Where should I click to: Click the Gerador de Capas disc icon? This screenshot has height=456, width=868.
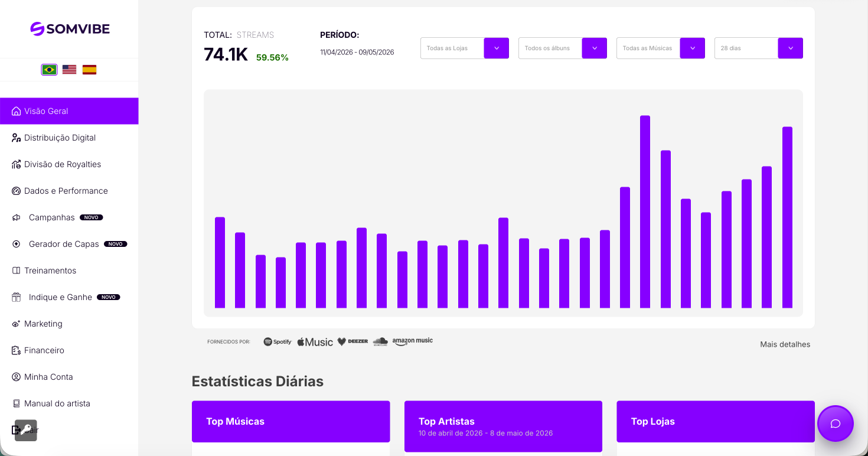click(x=17, y=244)
